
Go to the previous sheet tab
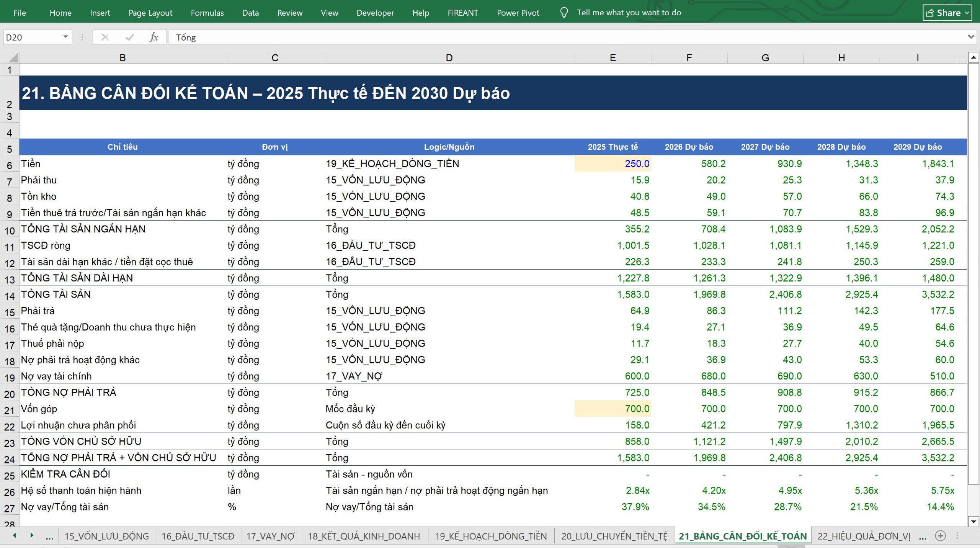point(15,535)
